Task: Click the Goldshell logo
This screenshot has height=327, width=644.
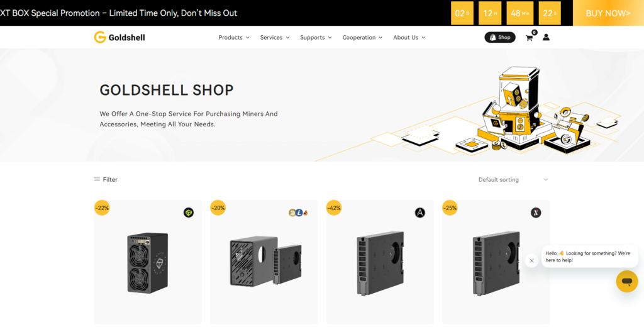Action: (x=119, y=37)
